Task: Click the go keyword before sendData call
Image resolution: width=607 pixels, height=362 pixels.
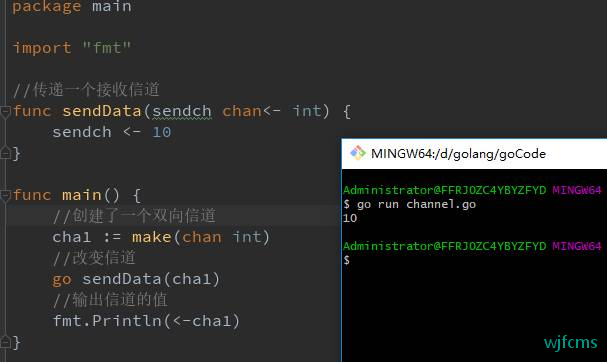Action: pyautogui.click(x=62, y=280)
